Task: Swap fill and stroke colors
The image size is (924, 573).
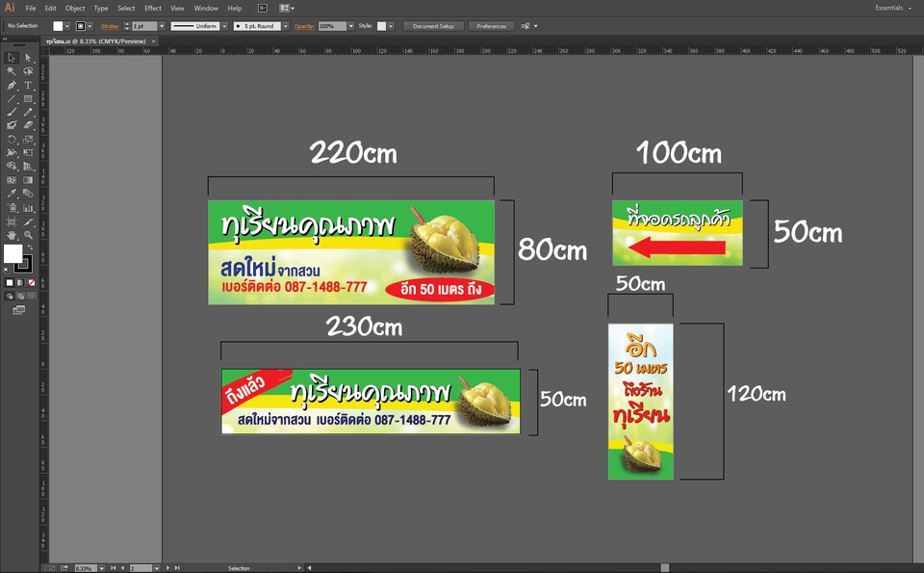Action: click(30, 247)
